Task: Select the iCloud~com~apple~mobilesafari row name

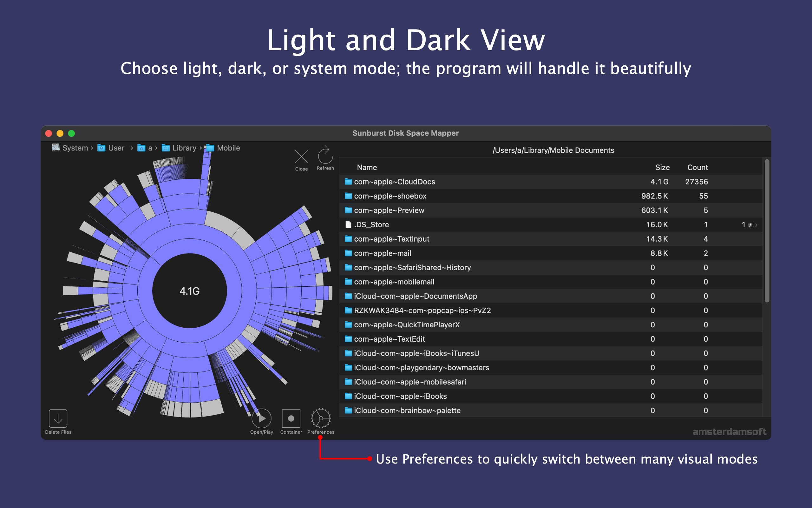Action: [x=410, y=382]
